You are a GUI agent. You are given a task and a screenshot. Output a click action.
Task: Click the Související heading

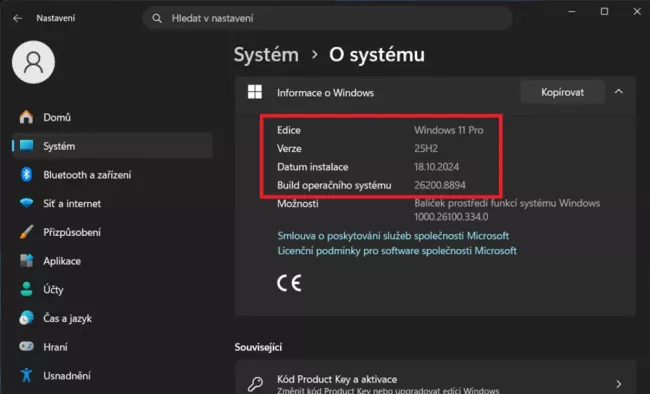[x=258, y=347]
